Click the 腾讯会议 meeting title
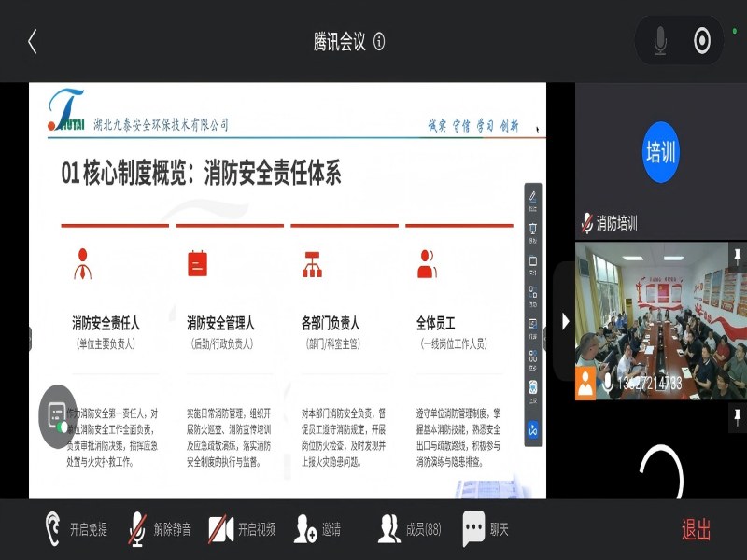Image resolution: width=747 pixels, height=560 pixels. 339,41
